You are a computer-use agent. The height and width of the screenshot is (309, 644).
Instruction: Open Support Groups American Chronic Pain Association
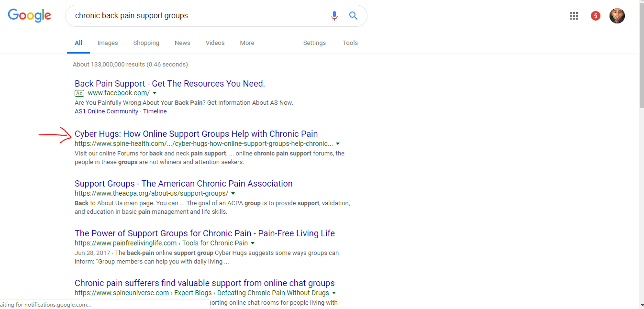coord(184,184)
